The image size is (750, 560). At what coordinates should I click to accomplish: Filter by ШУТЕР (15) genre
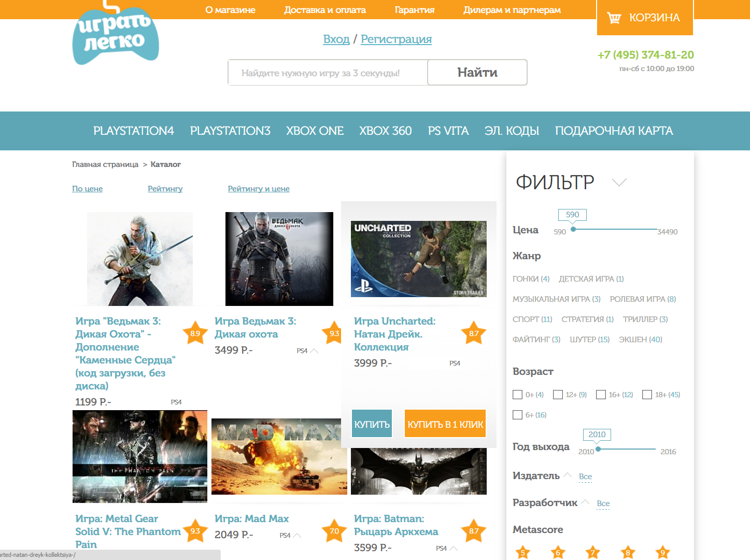point(590,340)
